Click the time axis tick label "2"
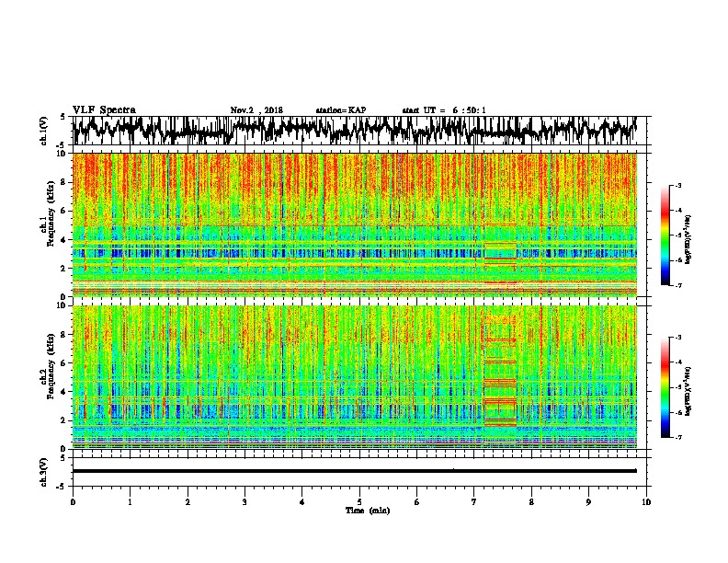Screen dimensions: 728x563 click(188, 502)
